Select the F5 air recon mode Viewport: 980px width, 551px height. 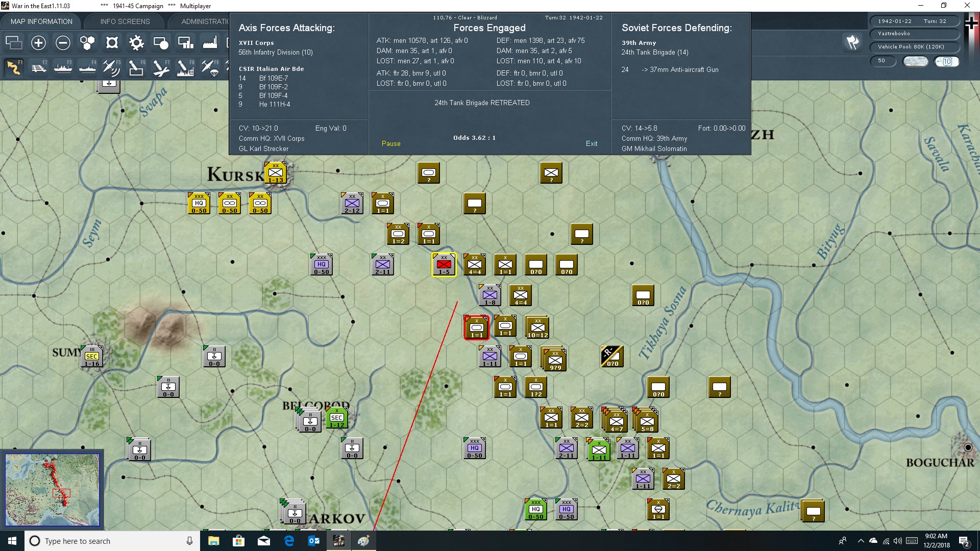click(x=112, y=67)
